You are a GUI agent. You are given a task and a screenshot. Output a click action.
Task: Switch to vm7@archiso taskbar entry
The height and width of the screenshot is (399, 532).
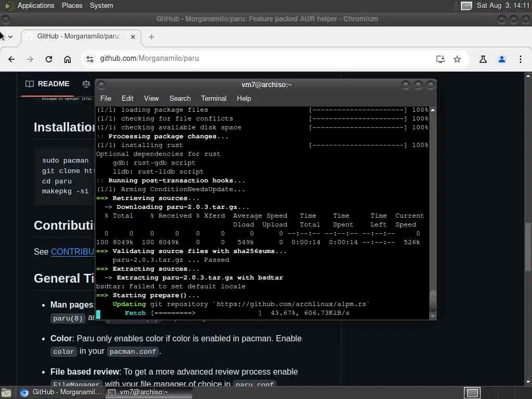pos(148,392)
